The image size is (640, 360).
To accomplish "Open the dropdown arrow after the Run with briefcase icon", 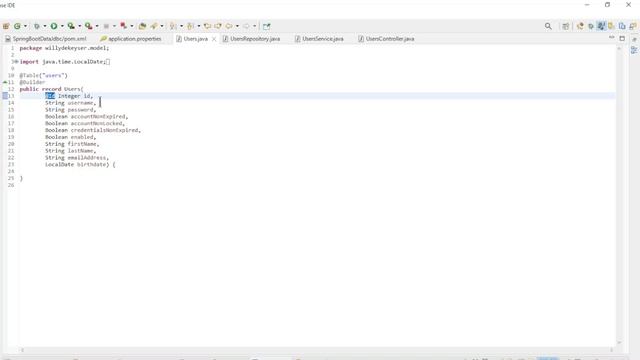I will pyautogui.click(x=80, y=26).
